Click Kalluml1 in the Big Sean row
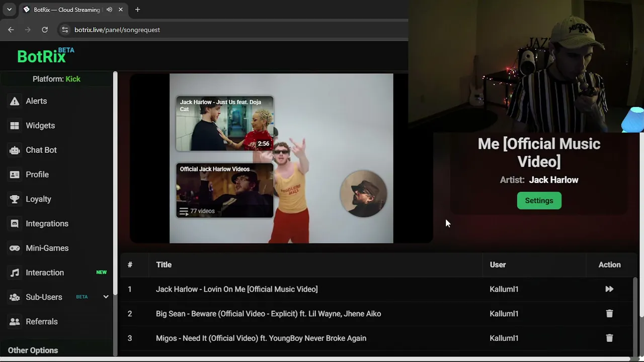This screenshot has height=362, width=644. (504, 314)
